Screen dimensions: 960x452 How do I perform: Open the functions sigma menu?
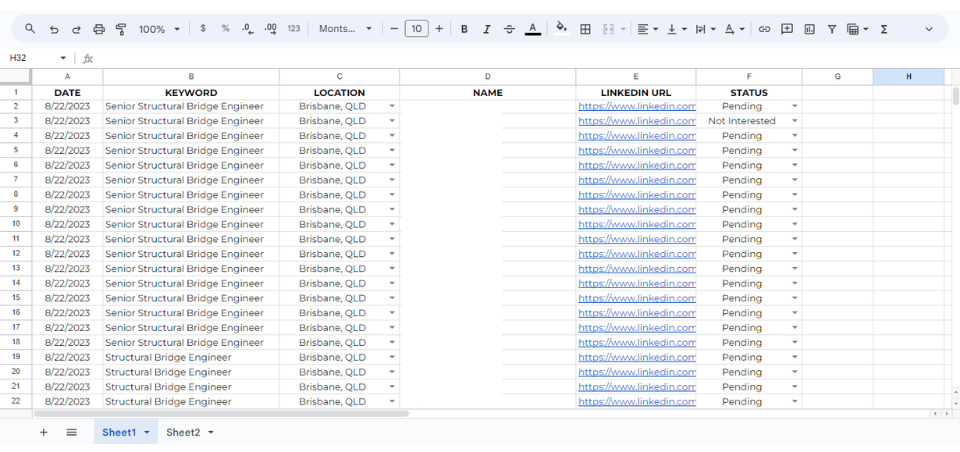click(x=883, y=29)
